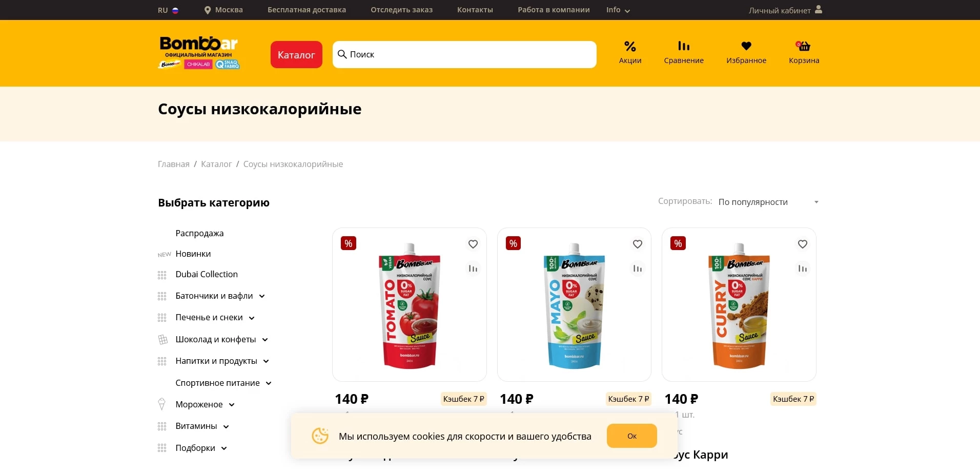Accept cookies with the Ок button
Screen dimensions: 980x475
click(x=632, y=436)
